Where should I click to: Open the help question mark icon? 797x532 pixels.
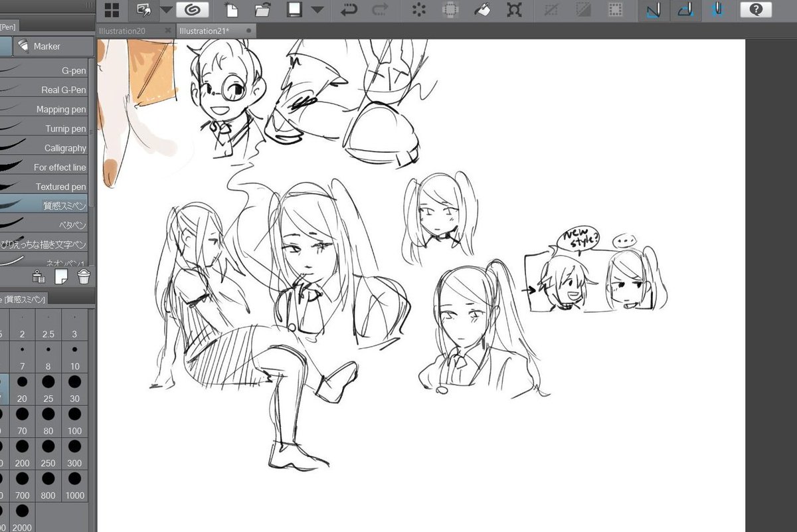tap(756, 10)
